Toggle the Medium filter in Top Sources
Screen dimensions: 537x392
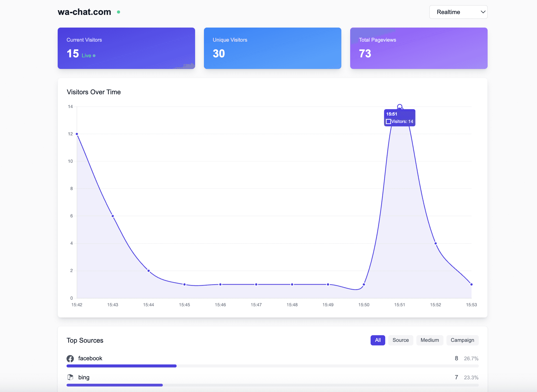[x=430, y=340]
